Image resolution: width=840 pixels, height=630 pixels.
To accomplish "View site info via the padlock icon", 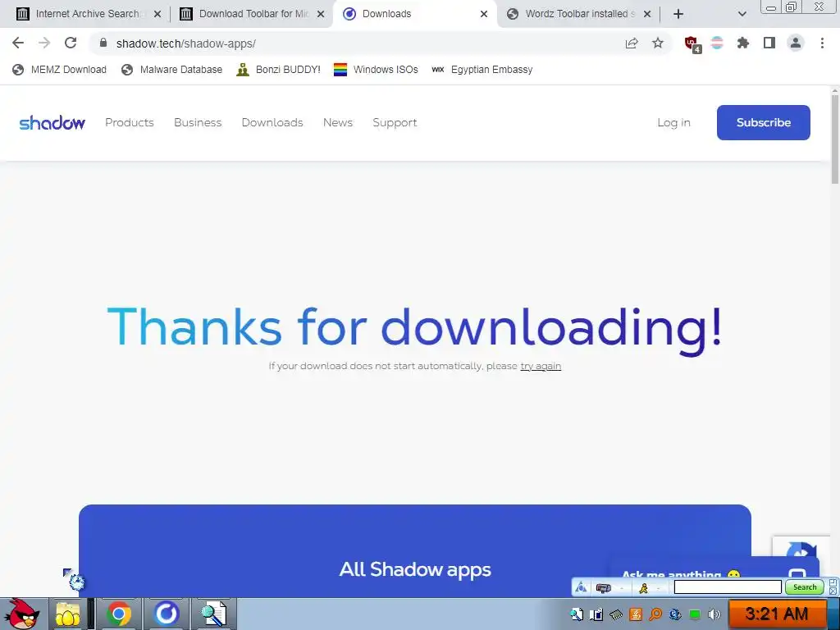I will (103, 43).
